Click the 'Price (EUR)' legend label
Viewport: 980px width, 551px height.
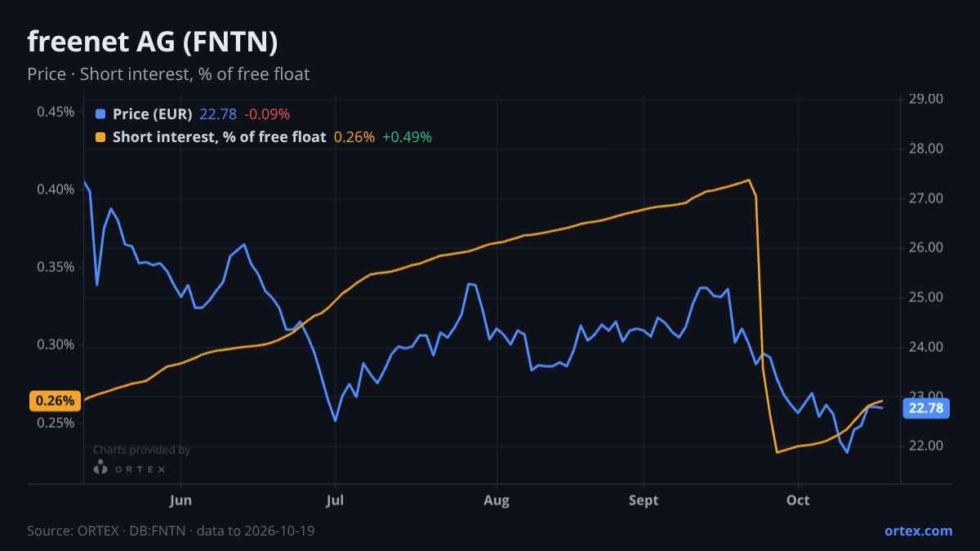click(153, 114)
